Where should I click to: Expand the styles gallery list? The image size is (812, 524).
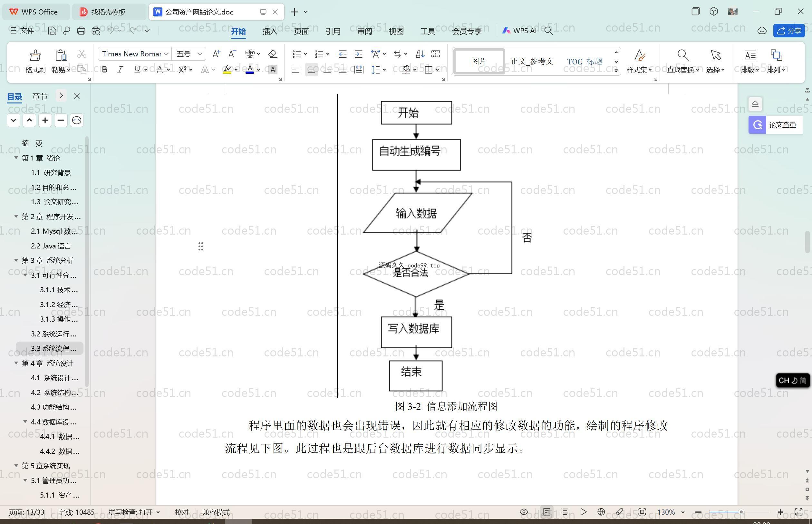pyautogui.click(x=616, y=71)
